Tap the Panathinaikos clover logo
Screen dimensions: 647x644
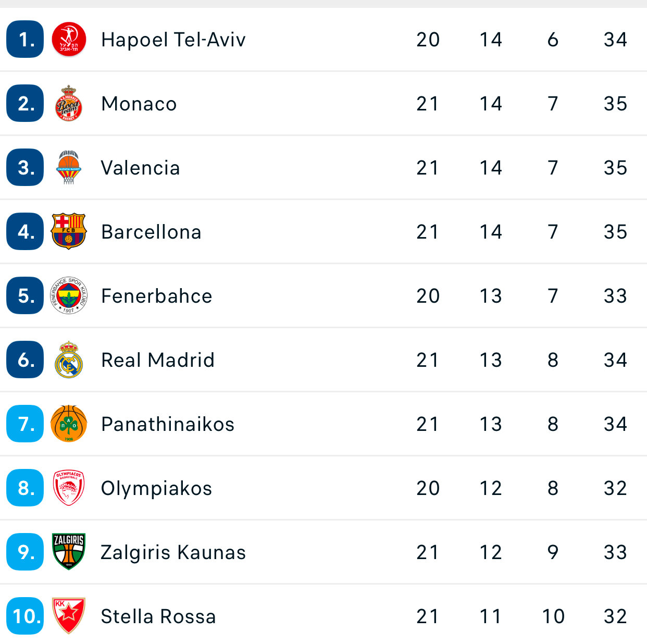[69, 424]
